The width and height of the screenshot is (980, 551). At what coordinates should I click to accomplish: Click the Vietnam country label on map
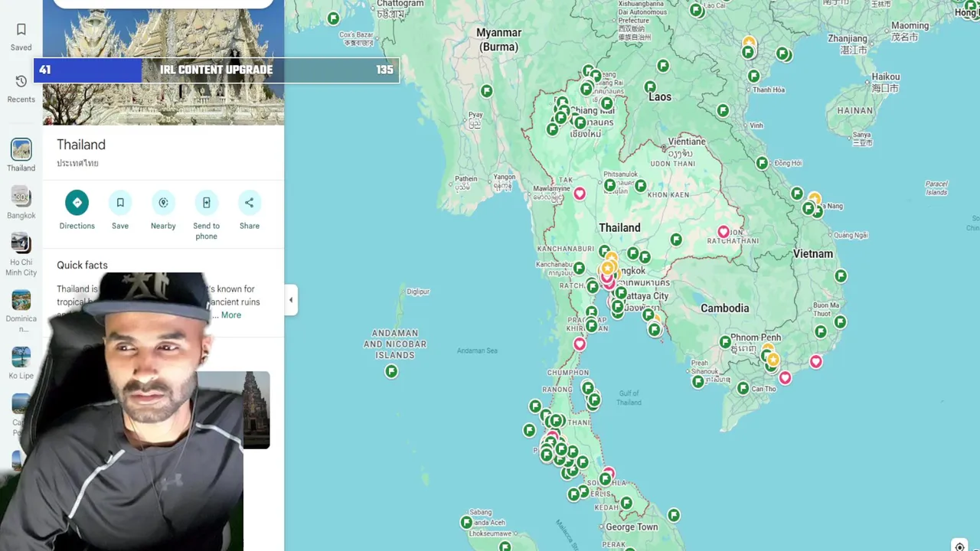[813, 254]
